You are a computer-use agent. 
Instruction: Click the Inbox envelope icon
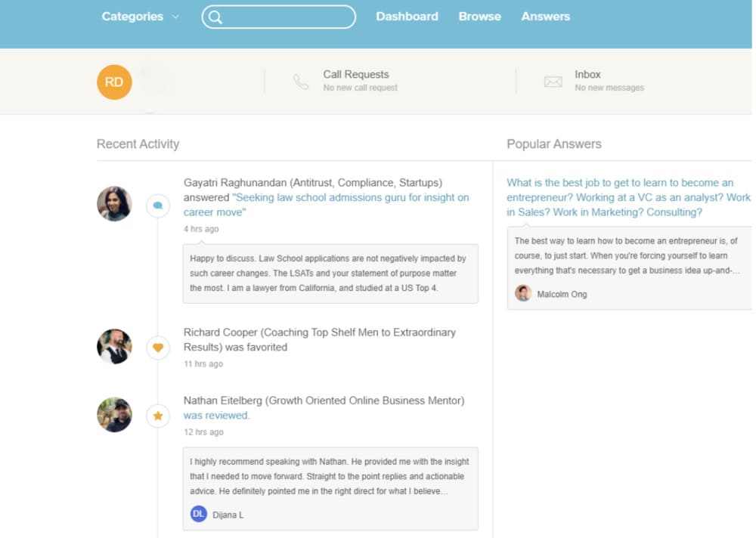(553, 82)
